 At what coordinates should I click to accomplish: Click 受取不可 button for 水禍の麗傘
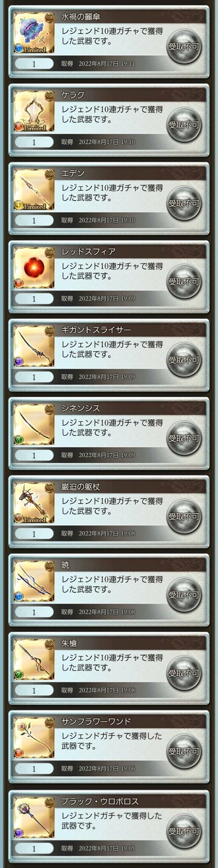click(x=184, y=47)
